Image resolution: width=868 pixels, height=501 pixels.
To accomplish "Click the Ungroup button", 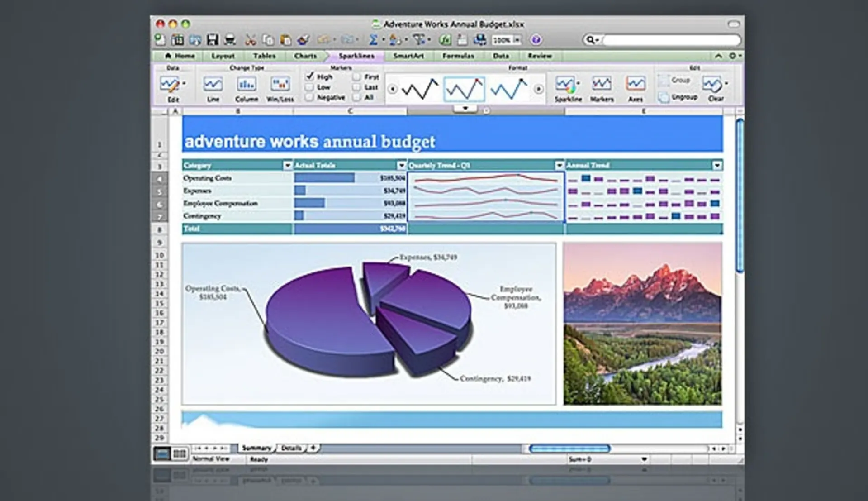I will (x=678, y=97).
